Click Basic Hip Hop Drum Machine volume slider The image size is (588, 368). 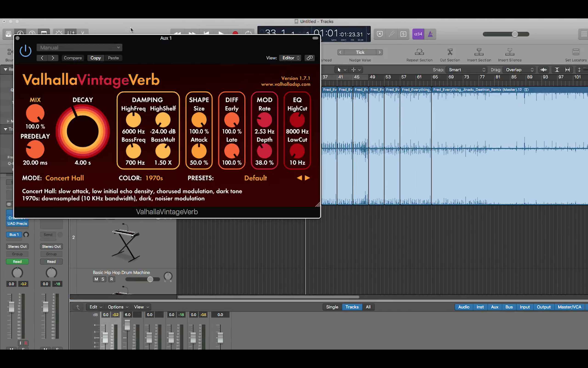150,279
